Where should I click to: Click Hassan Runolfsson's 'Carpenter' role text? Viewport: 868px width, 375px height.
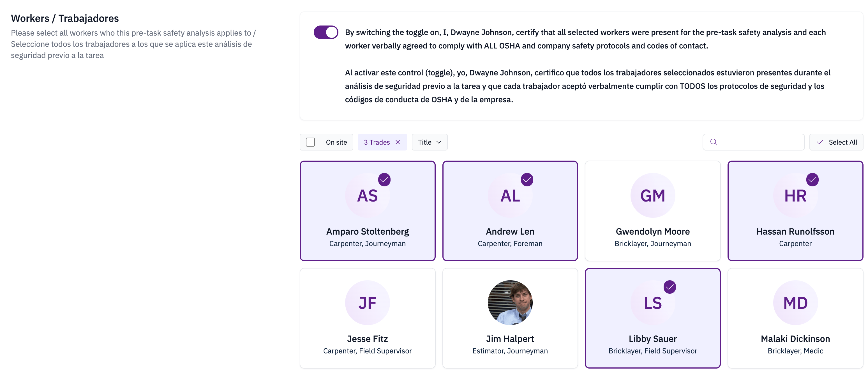click(795, 244)
